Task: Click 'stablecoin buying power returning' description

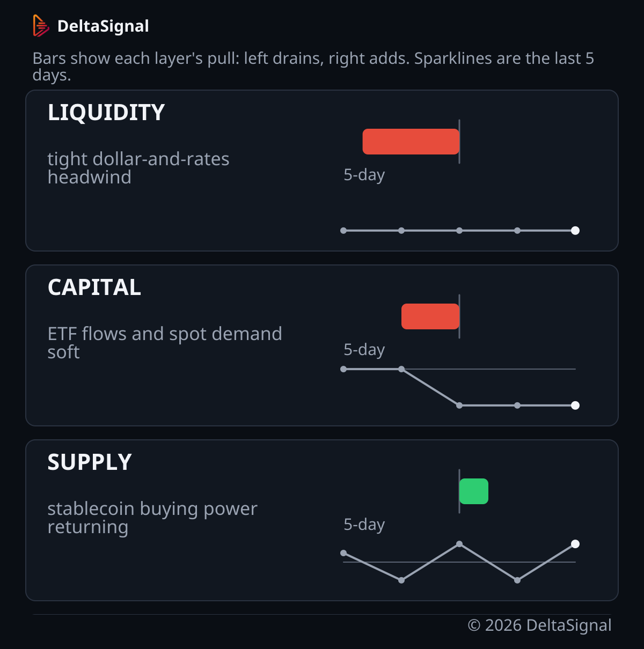Action: click(x=152, y=518)
